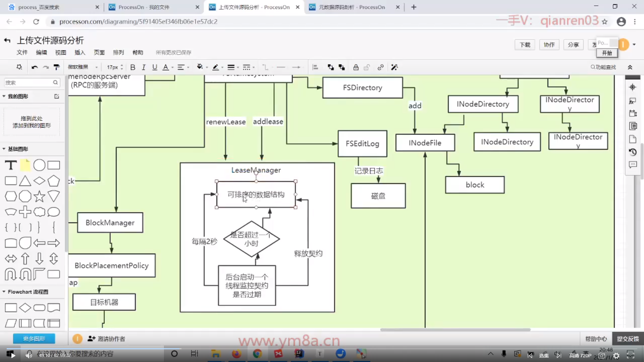Viewport: 644px width, 362px height.
Task: Open the 文件 menu
Action: 22,52
